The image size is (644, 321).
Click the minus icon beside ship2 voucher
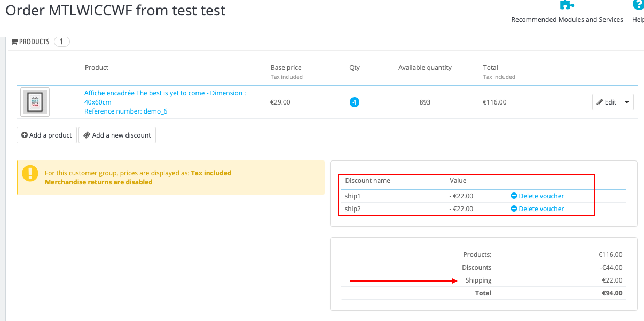514,208
